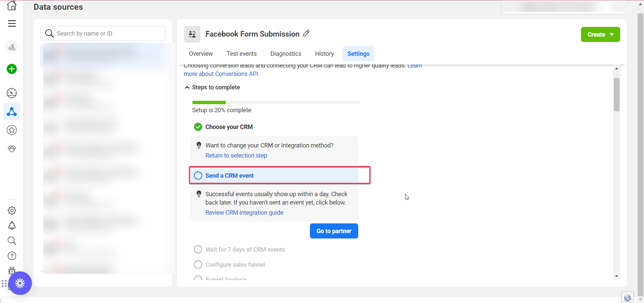Open the Review CRM integration guide link
Viewport: 644px width, 303px height.
coord(244,213)
